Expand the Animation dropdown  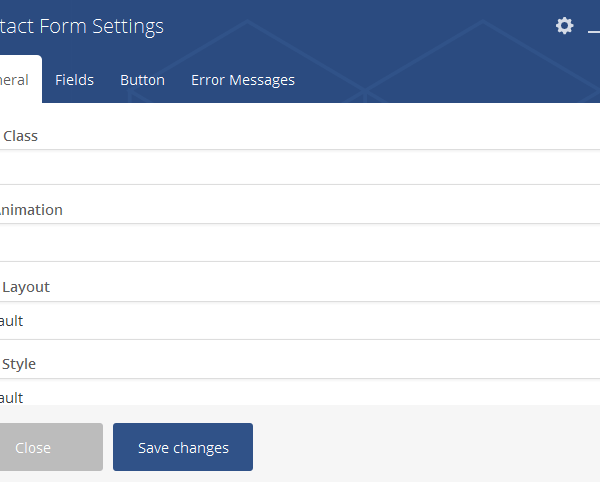300,243
